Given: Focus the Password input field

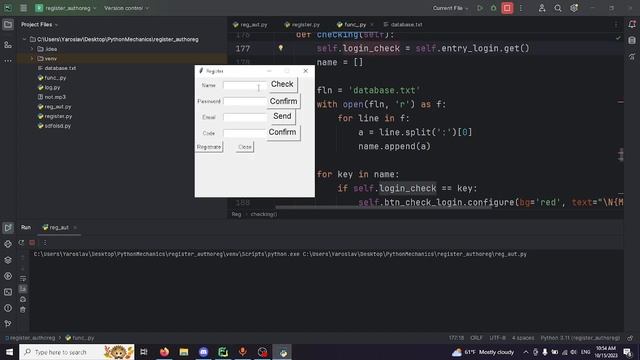Looking at the screenshot, I should [x=245, y=101].
